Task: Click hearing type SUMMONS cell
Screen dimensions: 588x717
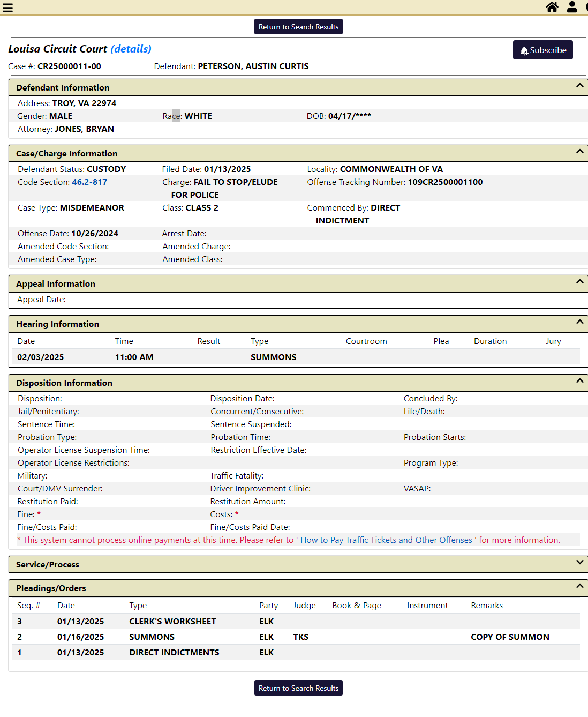Action: (x=274, y=357)
